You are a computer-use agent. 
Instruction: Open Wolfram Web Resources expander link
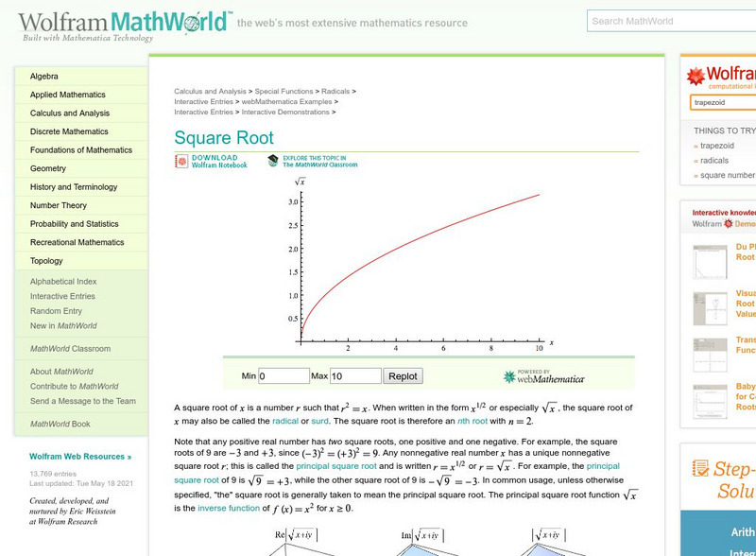coord(80,456)
